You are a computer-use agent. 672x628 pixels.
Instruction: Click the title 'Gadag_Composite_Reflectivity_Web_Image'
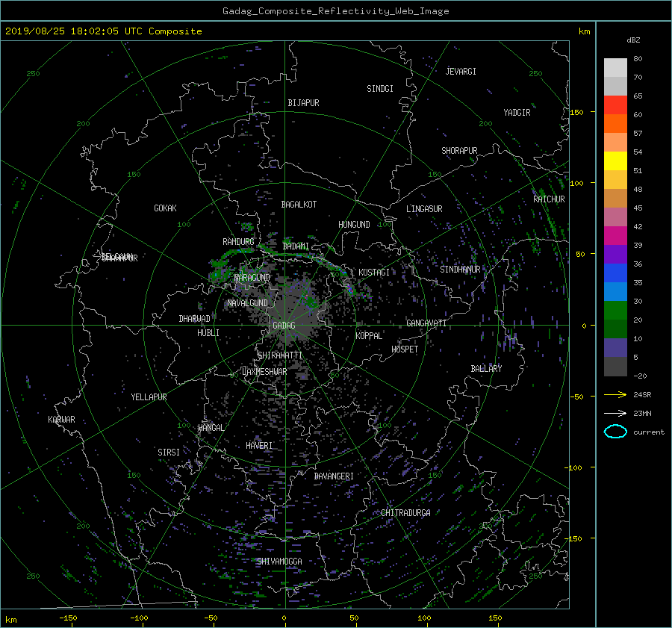[x=335, y=11]
